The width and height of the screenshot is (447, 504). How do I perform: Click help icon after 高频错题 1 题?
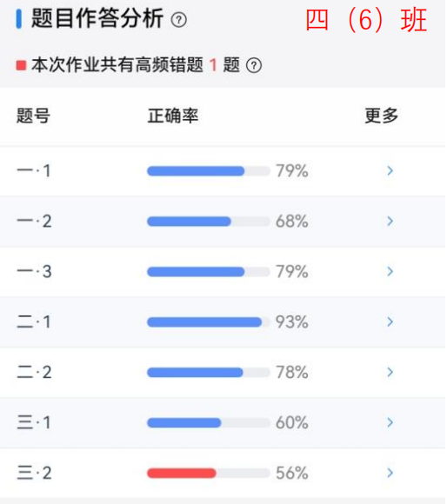254,65
